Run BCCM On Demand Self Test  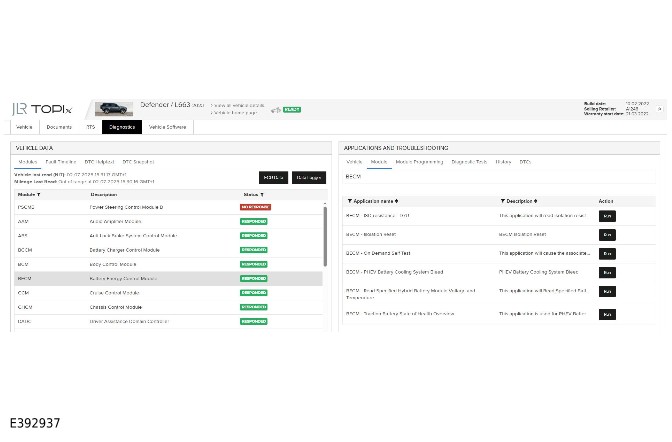pyautogui.click(x=607, y=254)
